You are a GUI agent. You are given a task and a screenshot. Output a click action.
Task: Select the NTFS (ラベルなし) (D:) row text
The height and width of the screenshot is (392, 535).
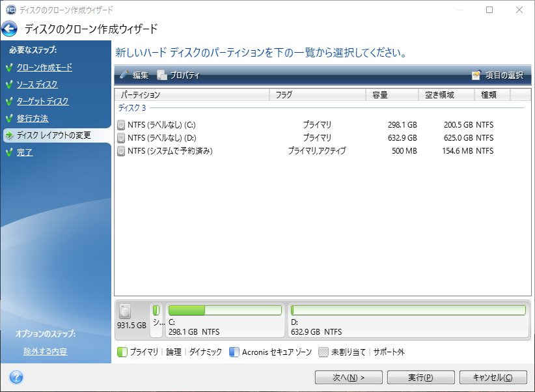[x=162, y=138]
